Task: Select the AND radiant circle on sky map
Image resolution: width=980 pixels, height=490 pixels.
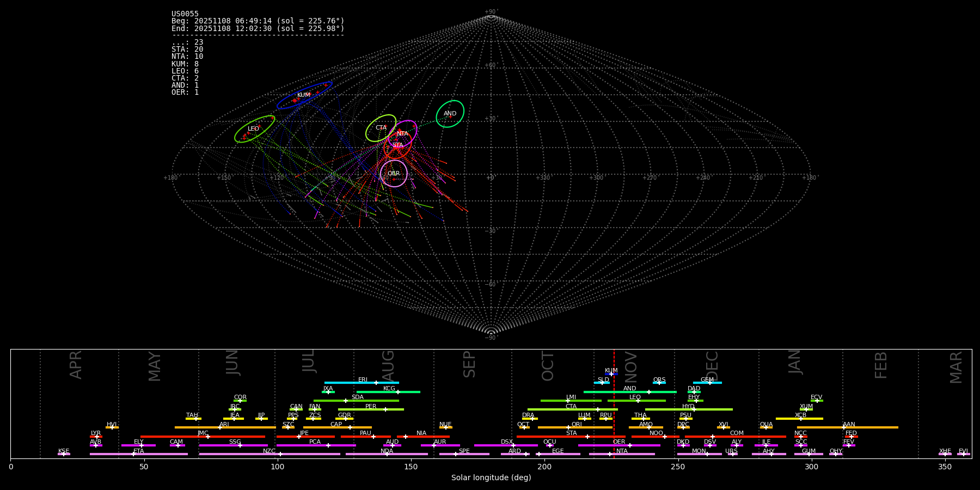Action: coord(450,114)
